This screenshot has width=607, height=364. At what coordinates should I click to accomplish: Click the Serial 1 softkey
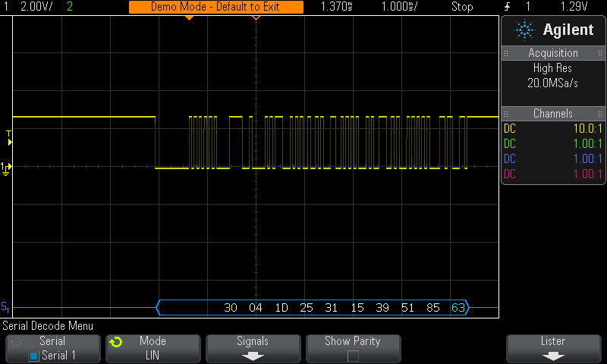click(52, 349)
